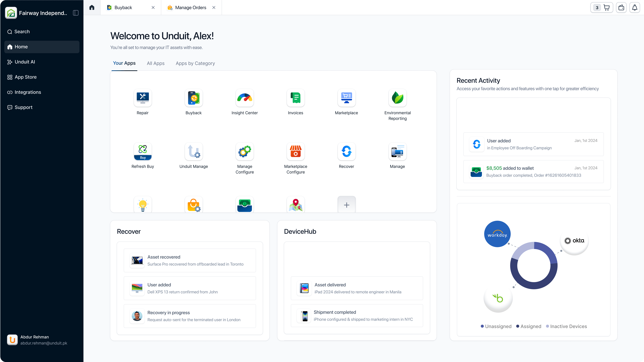Open the wallet cash app icon

(245, 205)
